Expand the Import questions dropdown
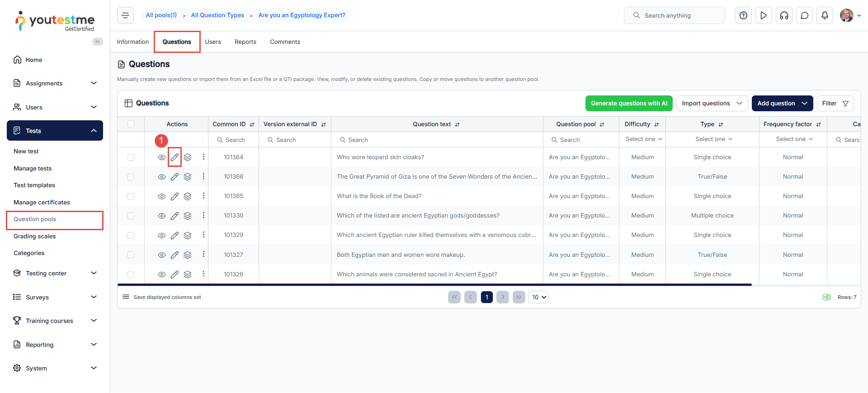 tap(712, 103)
